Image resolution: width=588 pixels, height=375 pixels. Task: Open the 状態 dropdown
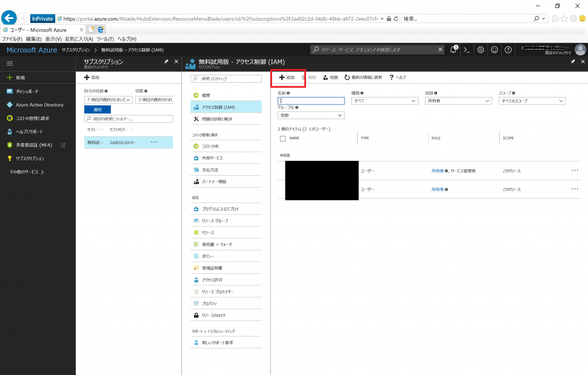(154, 100)
